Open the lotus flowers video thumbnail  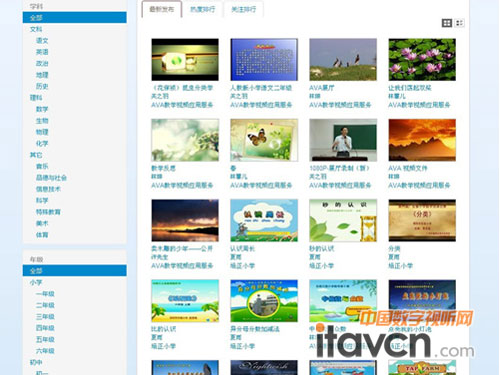pyautogui.click(x=422, y=60)
